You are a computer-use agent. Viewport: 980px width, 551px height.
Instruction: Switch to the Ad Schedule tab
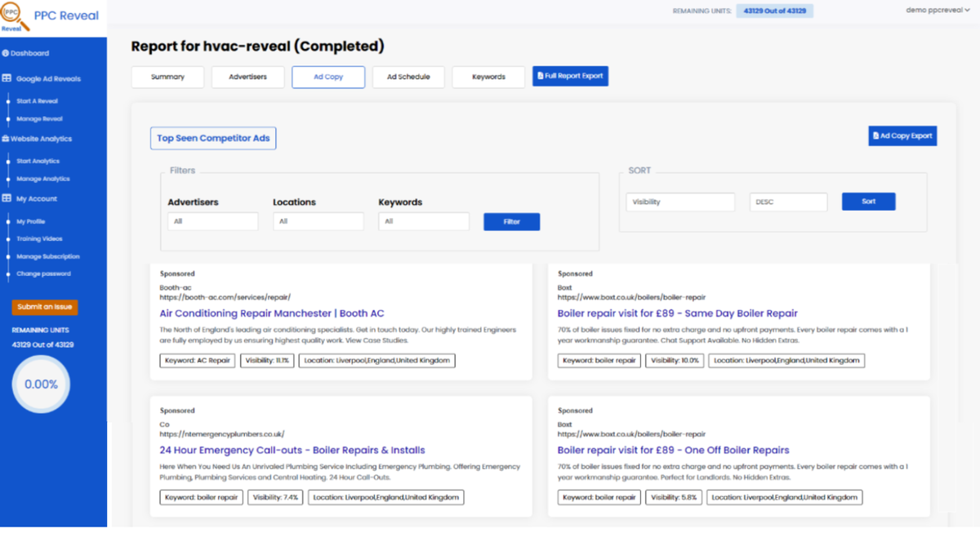coord(409,77)
